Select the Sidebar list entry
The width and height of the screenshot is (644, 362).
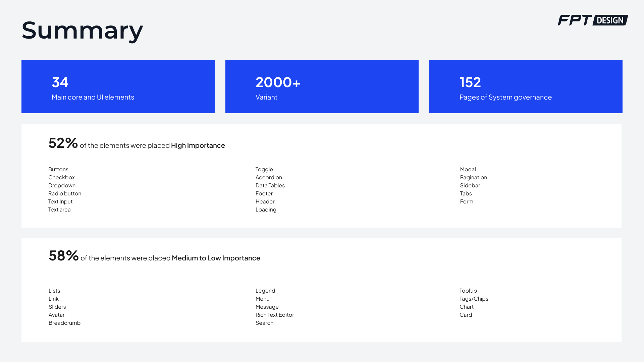click(470, 185)
